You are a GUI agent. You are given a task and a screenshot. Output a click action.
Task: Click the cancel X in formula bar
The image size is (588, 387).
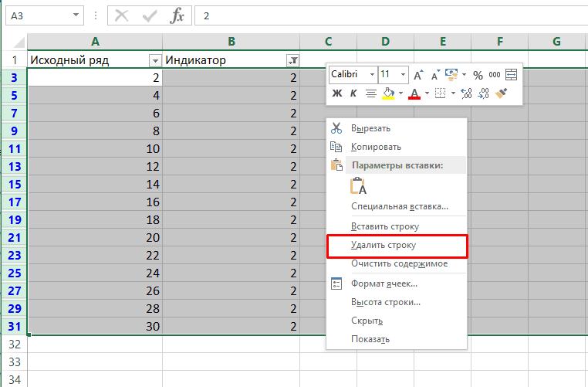(x=121, y=15)
